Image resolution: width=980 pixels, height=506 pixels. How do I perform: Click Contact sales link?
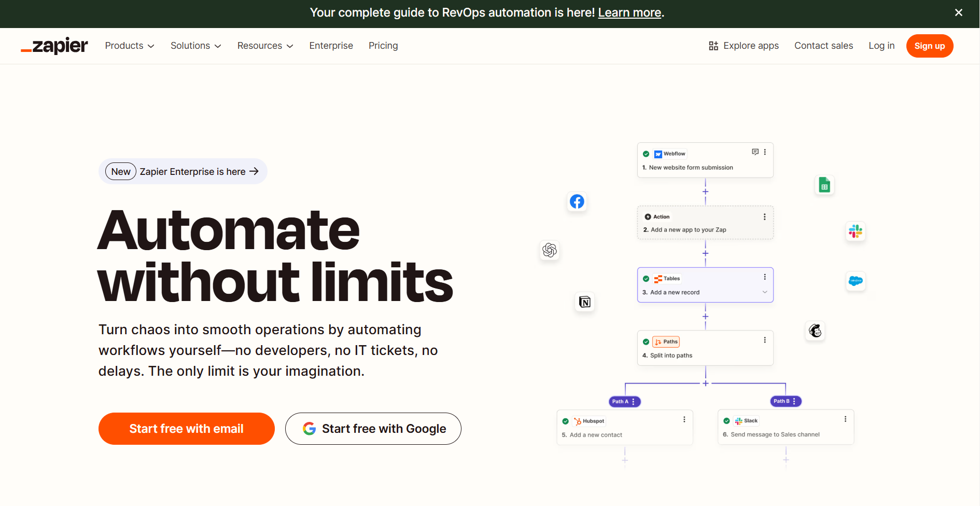coord(823,46)
